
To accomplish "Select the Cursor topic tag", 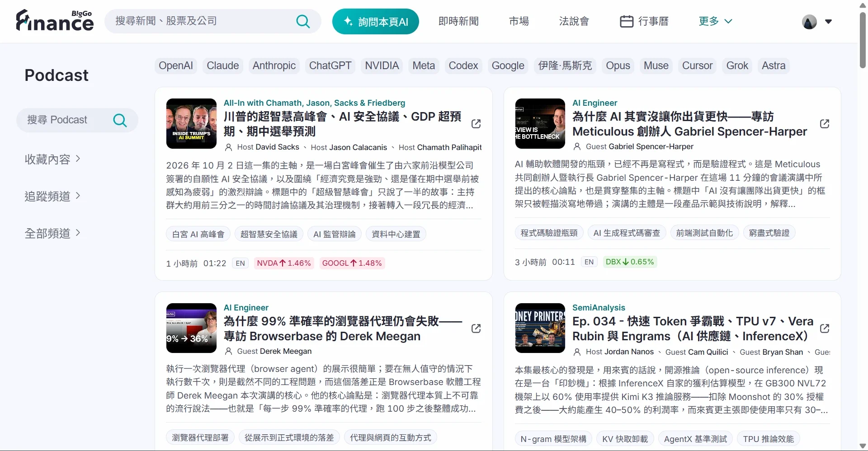I will (x=697, y=66).
